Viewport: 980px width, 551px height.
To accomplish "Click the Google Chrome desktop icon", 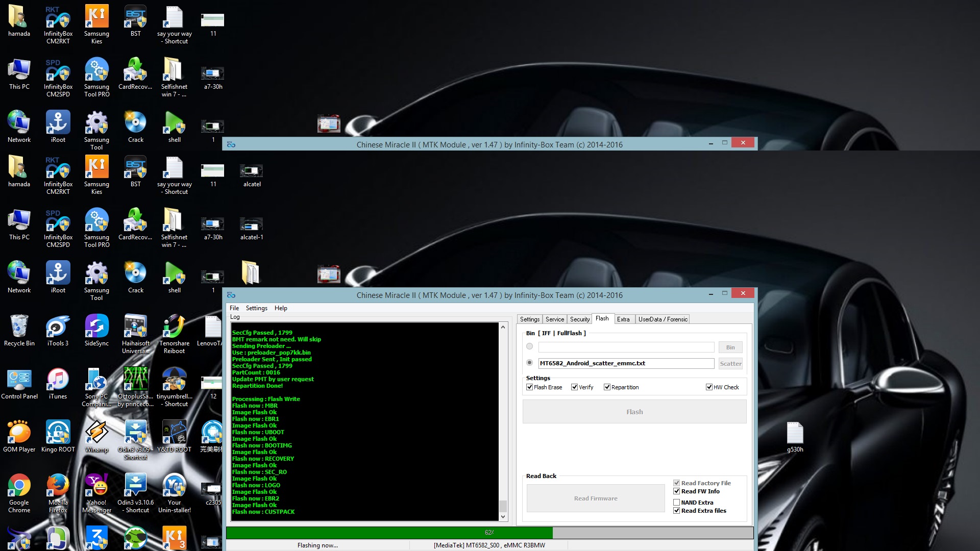I will pos(19,493).
